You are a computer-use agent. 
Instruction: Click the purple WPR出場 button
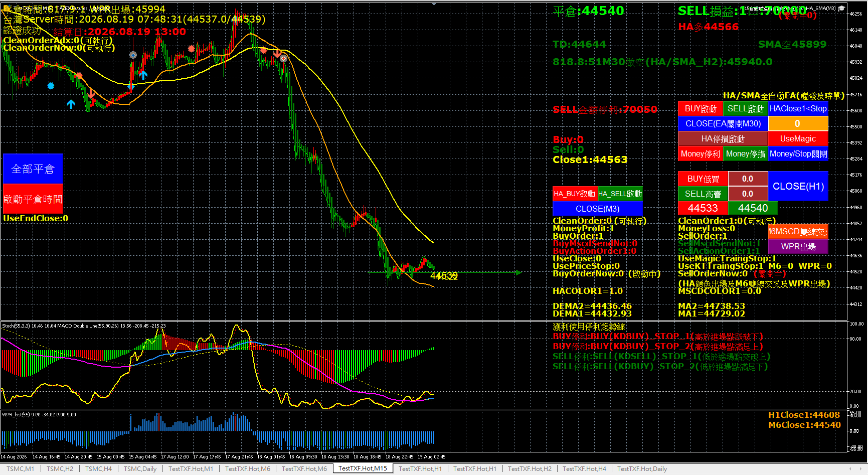point(798,247)
